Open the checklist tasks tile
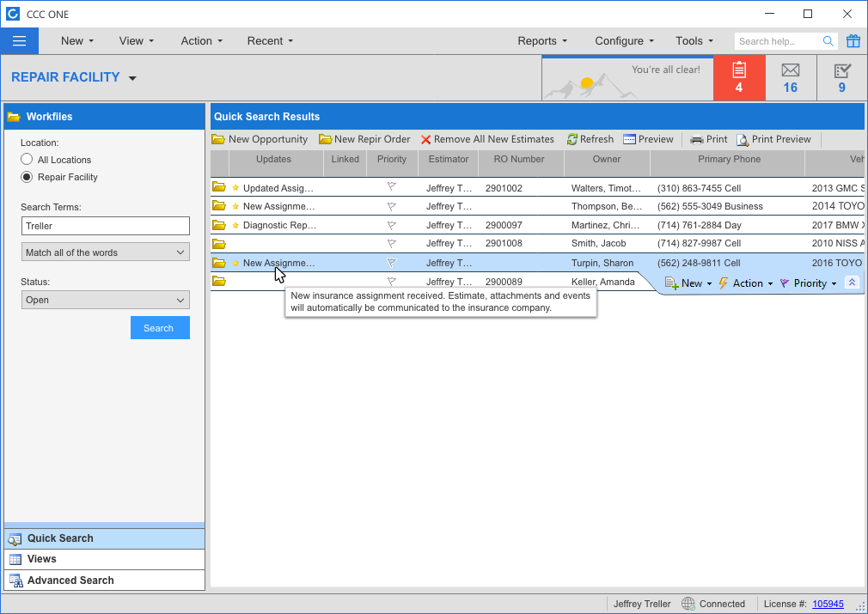 pos(842,77)
